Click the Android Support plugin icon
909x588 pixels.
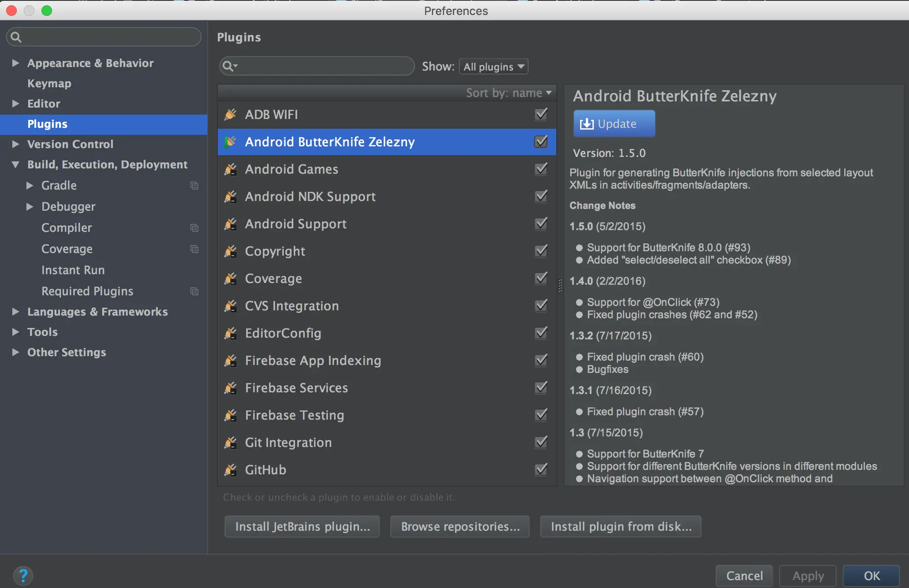[x=231, y=224]
